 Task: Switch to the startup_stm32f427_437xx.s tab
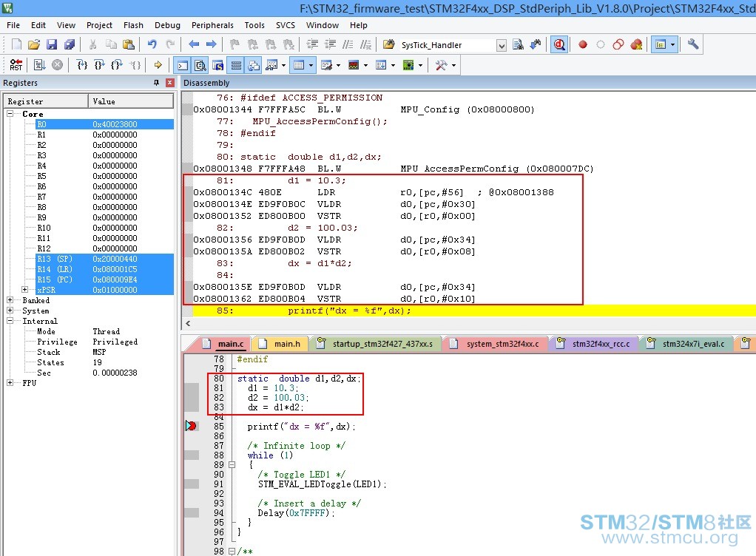pyautogui.click(x=376, y=344)
